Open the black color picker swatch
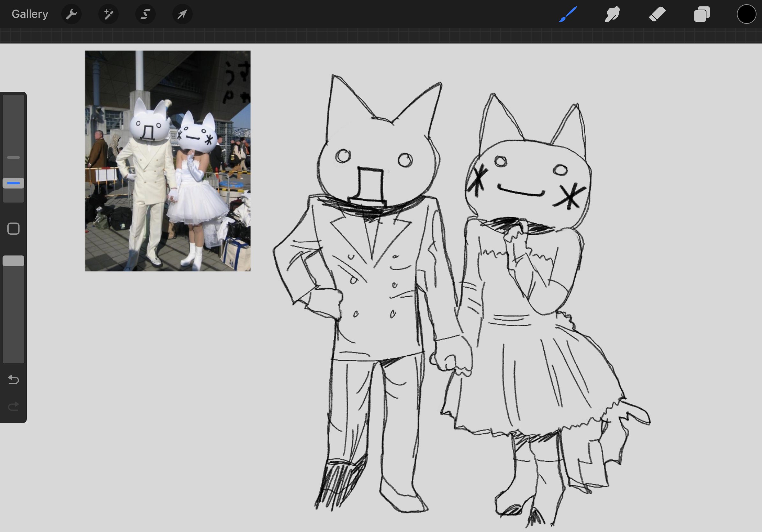The width and height of the screenshot is (762, 532). tap(746, 14)
